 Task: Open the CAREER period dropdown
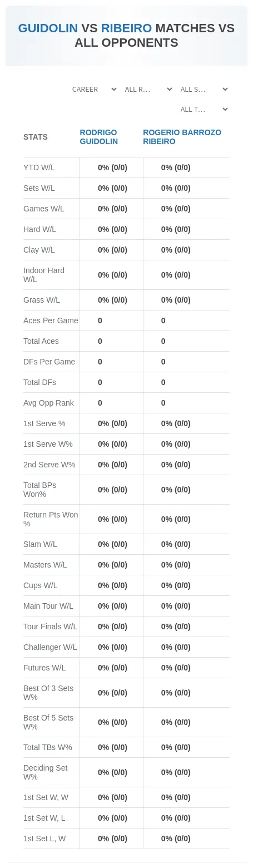coord(94,89)
